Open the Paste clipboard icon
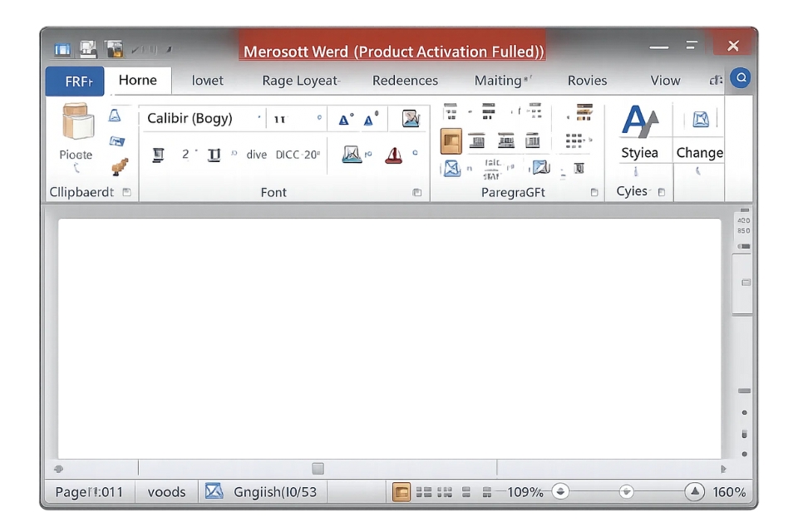The height and width of the screenshot is (532, 798). coord(74,126)
